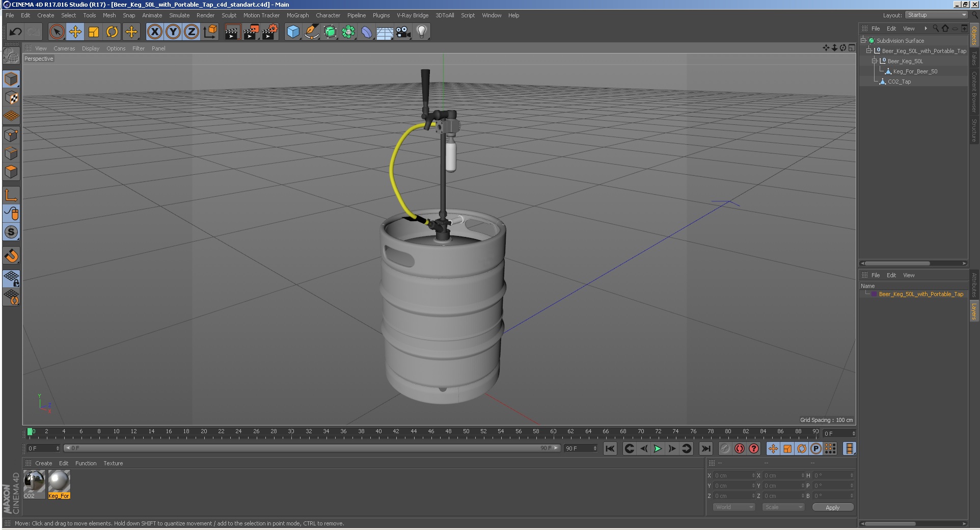This screenshot has width=980, height=530.
Task: Toggle Y axis lock
Action: pyautogui.click(x=173, y=32)
